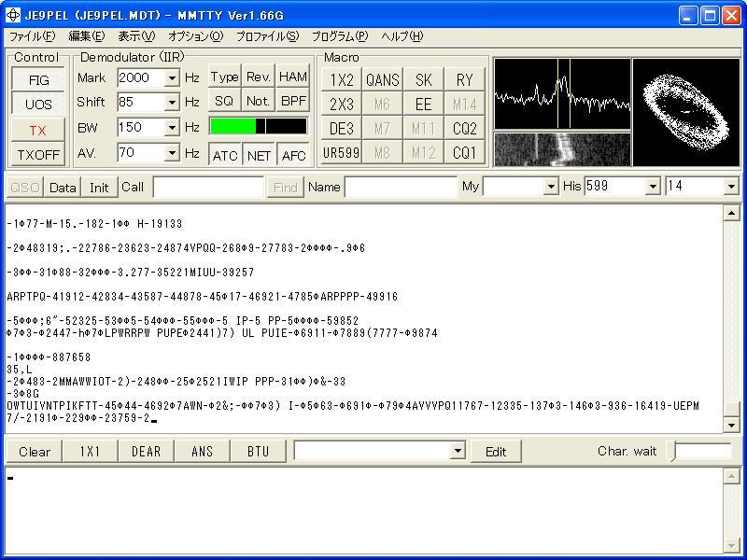The width and height of the screenshot is (747, 560).
Task: Run the EE macro
Action: point(423,104)
